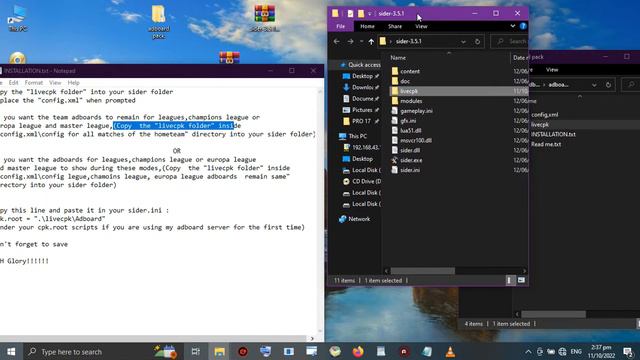Refresh the adboard pack window's folder view

(608, 84)
